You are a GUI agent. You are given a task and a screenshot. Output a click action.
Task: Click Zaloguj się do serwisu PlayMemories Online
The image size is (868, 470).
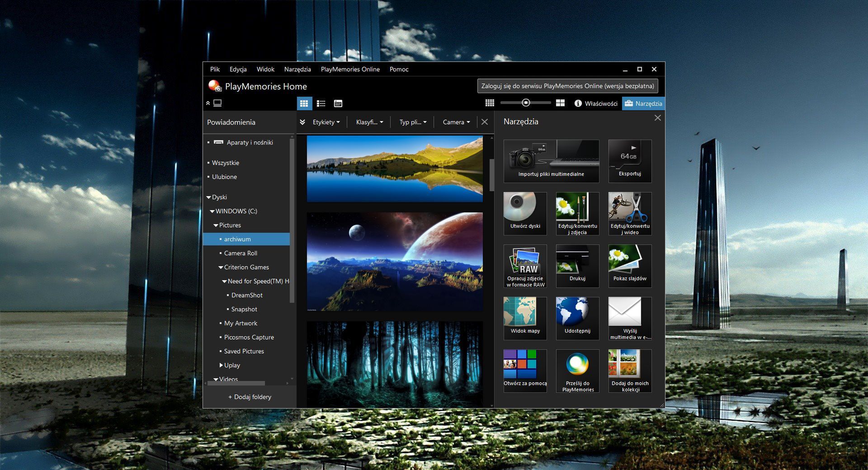tap(567, 86)
